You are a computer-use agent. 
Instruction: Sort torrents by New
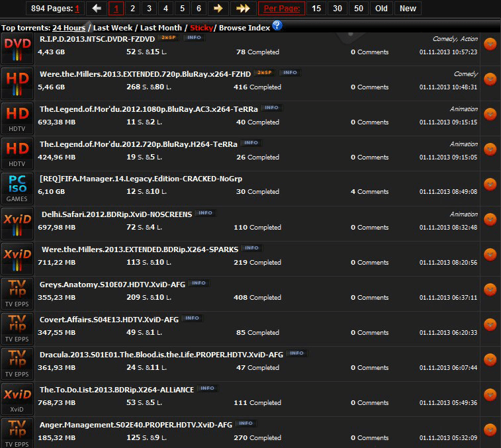(x=408, y=9)
